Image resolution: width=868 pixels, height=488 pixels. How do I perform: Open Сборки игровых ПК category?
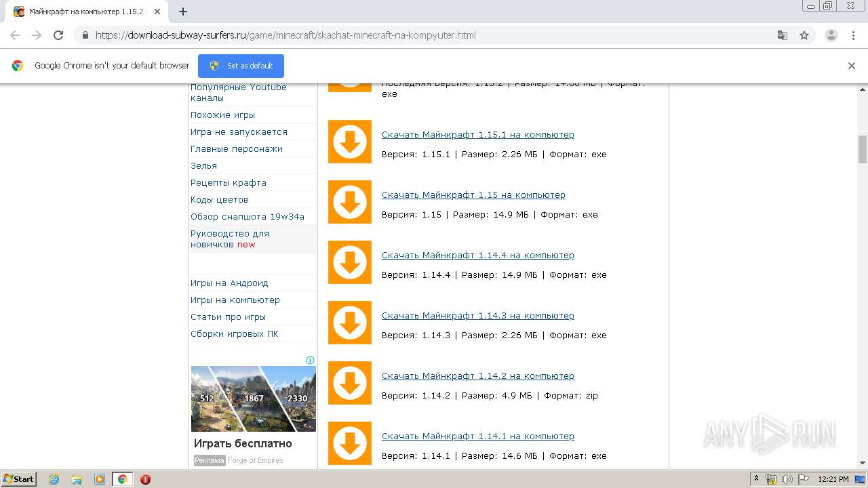pos(235,333)
